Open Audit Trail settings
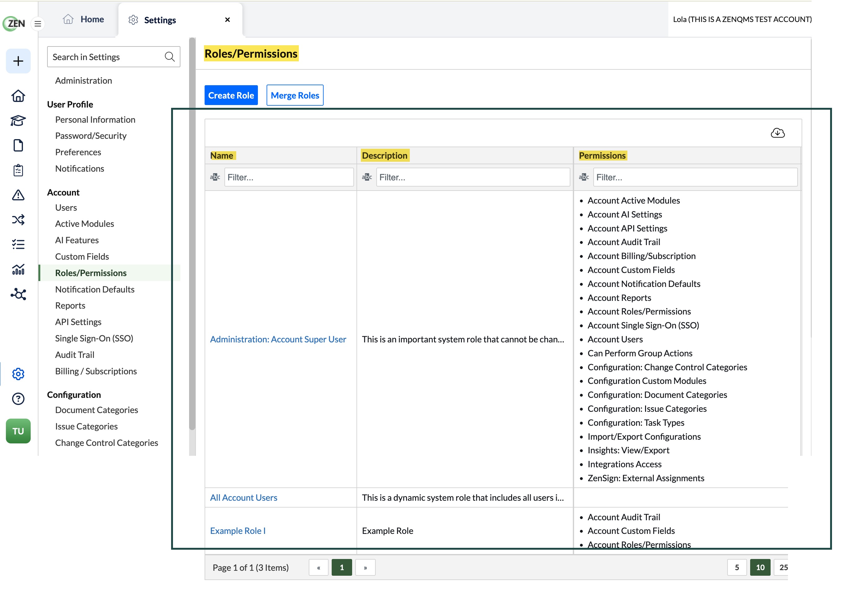 (75, 355)
